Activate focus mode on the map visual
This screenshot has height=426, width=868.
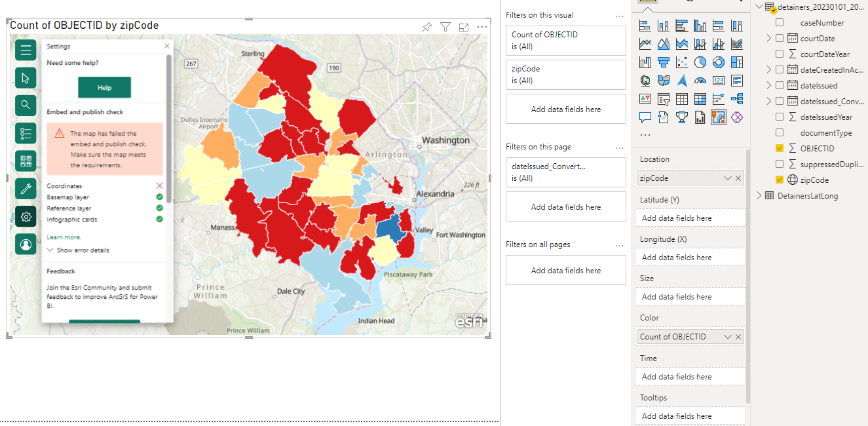(x=464, y=27)
